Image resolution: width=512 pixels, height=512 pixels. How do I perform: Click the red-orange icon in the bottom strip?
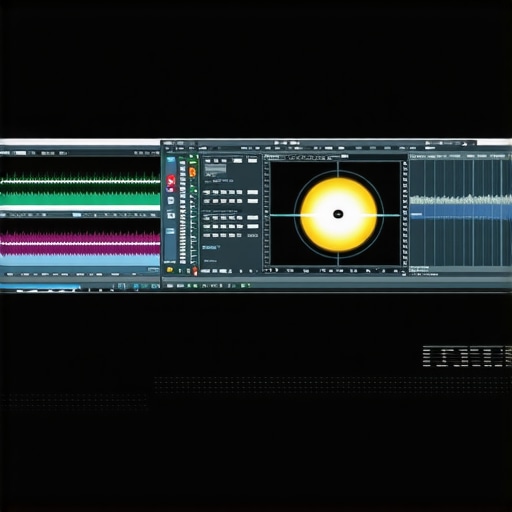click(195, 270)
